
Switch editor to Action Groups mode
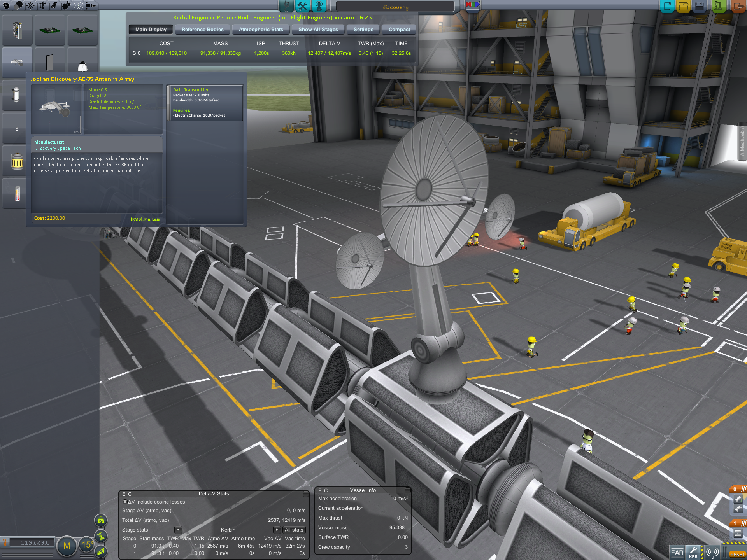[x=303, y=5]
